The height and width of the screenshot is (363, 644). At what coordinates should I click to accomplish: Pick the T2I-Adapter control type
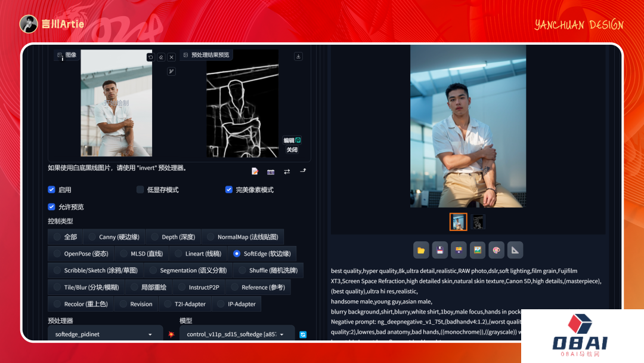[x=185, y=304]
